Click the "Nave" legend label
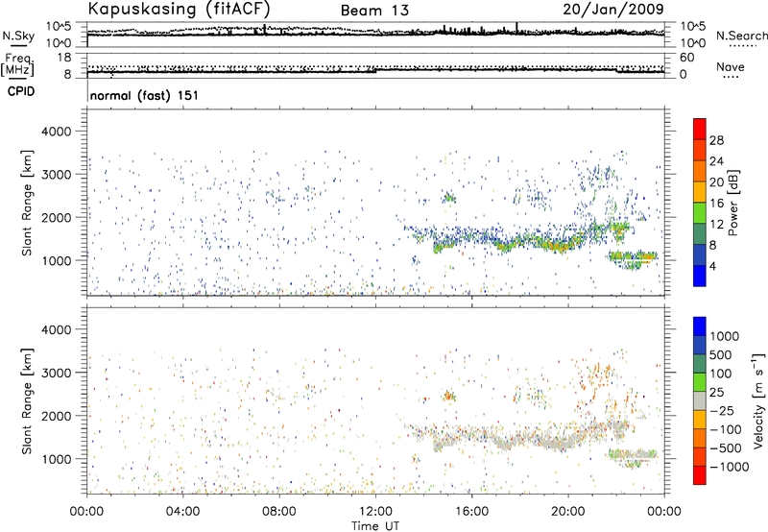Image resolution: width=768 pixels, height=532 pixels. [x=731, y=66]
